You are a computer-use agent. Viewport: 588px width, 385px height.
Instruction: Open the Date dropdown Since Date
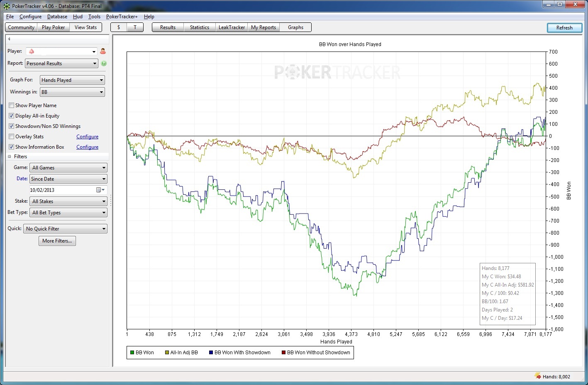[x=68, y=179]
